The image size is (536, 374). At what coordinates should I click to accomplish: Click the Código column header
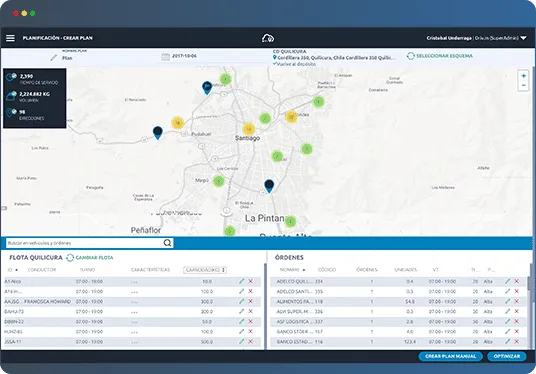327,270
